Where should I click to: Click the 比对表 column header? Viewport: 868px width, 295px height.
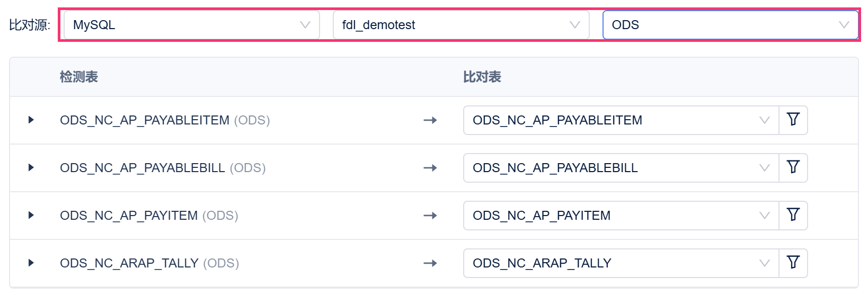click(x=482, y=77)
